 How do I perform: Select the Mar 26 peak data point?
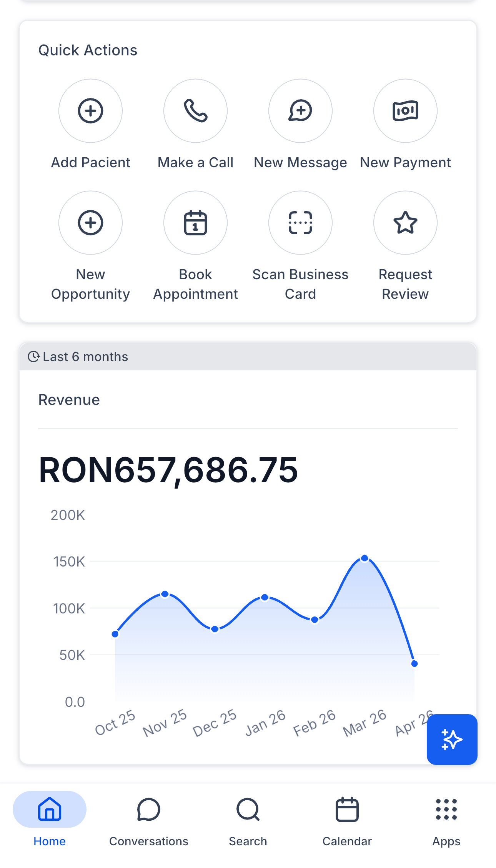365,558
